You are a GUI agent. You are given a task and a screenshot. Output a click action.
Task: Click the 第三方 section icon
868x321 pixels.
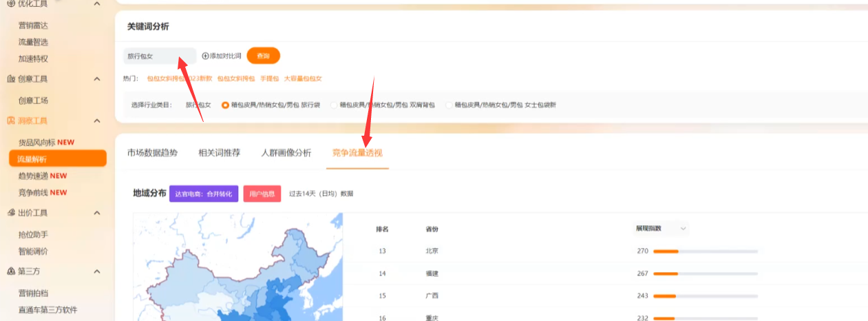pyautogui.click(x=11, y=271)
